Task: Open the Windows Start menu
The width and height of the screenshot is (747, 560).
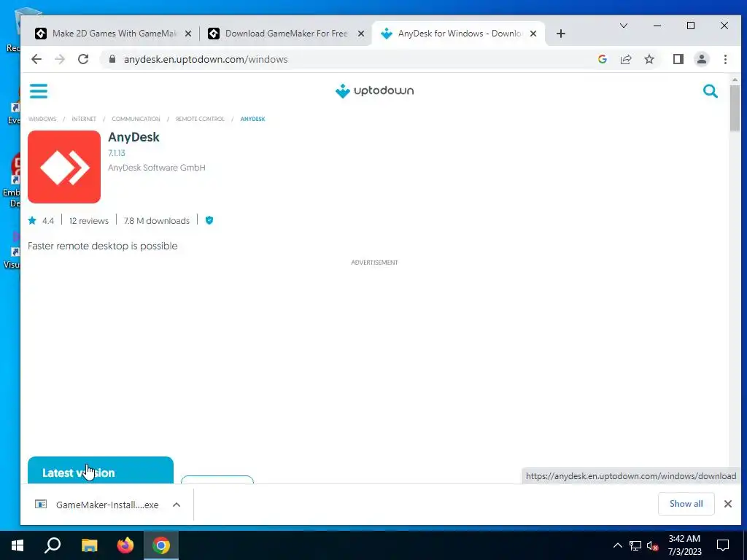Action: [18, 545]
